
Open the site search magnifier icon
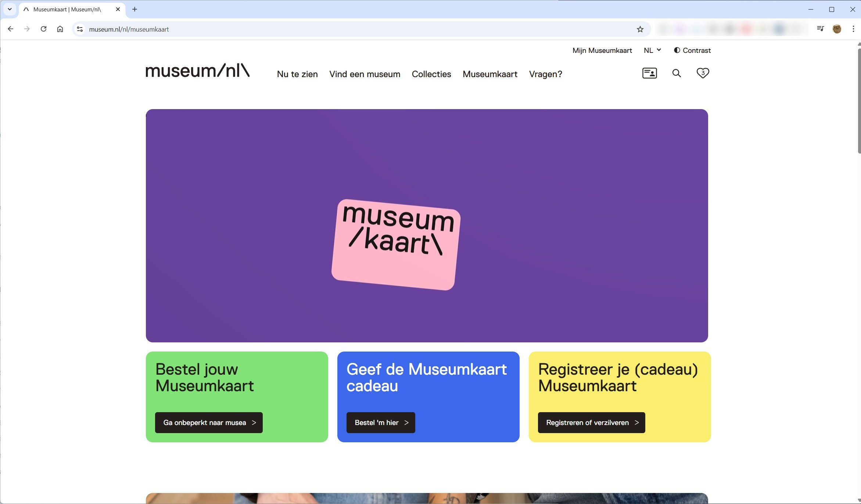tap(677, 73)
